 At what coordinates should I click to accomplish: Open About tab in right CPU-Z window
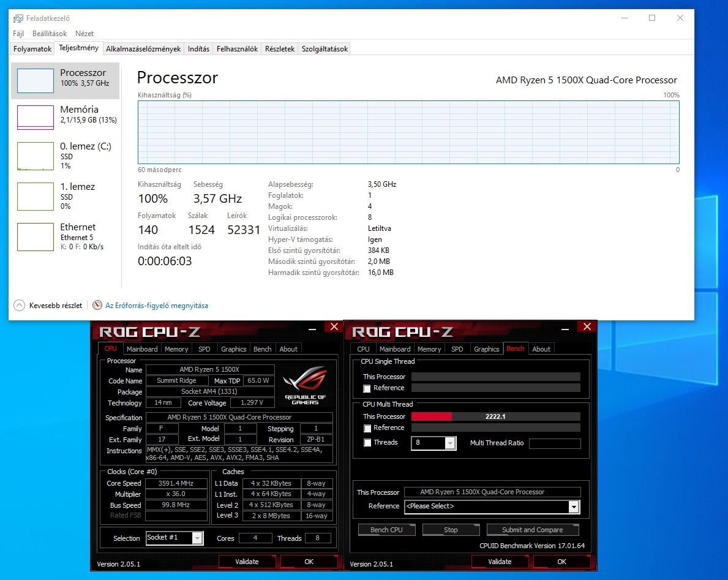541,348
